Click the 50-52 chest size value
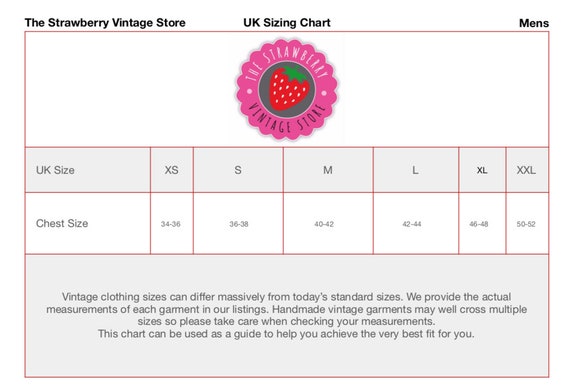This screenshot has height=388, width=570. tap(526, 224)
